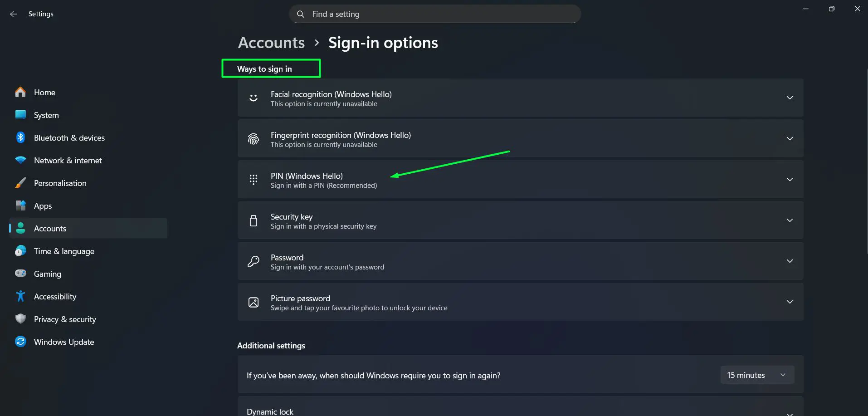The image size is (868, 416).
Task: Click the back arrow navigation button
Action: (x=13, y=14)
